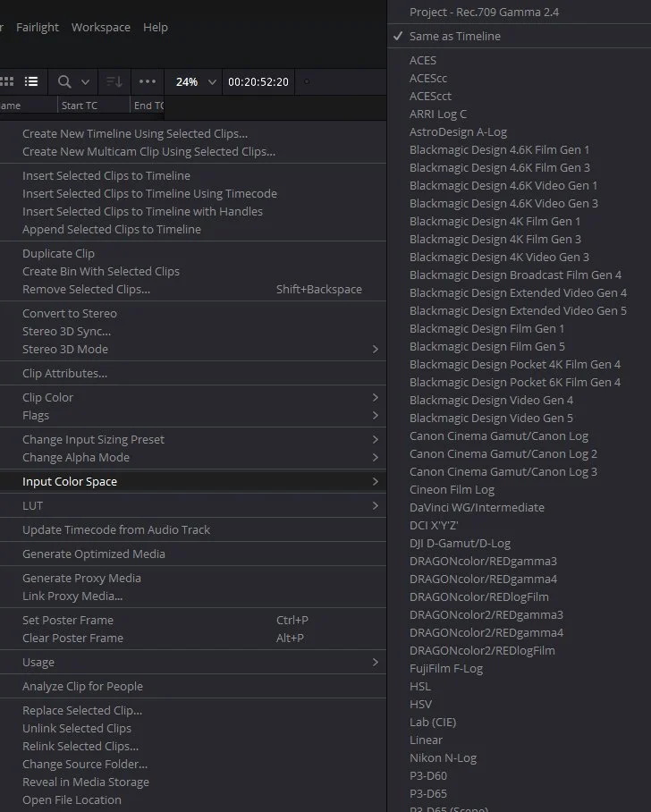Choose Unlink Selected Clips
The width and height of the screenshot is (651, 812).
(77, 728)
